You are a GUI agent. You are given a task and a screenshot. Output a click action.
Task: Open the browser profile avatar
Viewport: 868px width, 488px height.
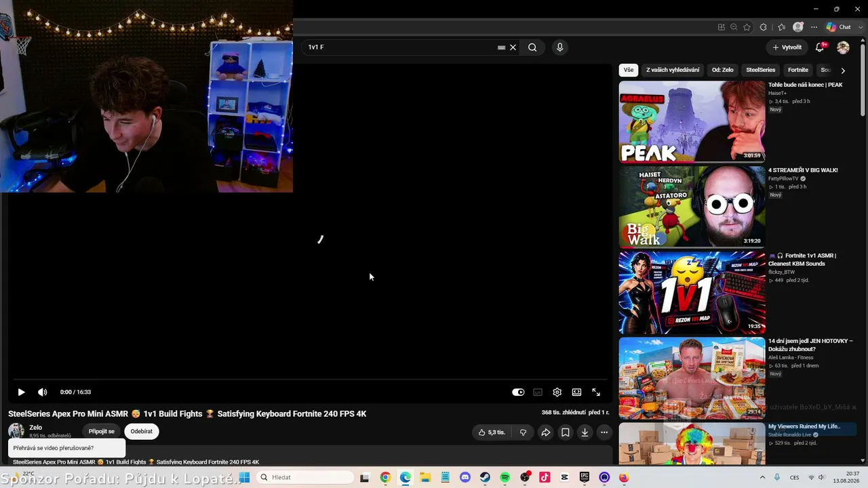coord(798,27)
